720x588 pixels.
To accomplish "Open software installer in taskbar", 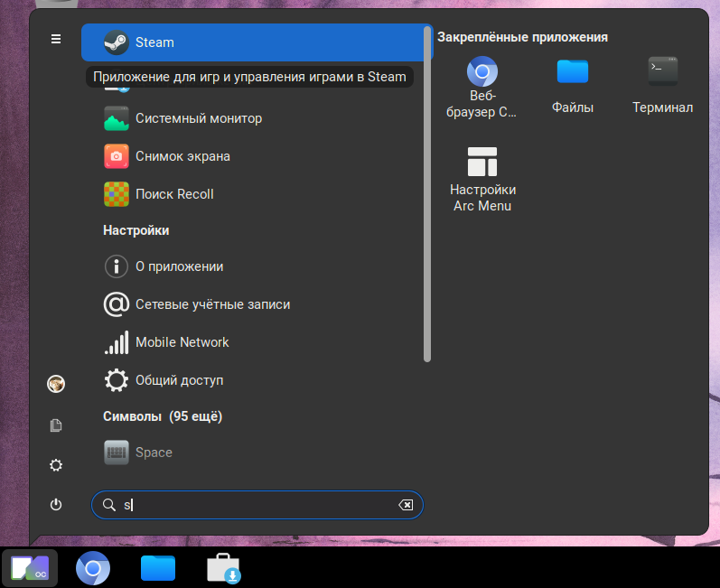I will [223, 568].
